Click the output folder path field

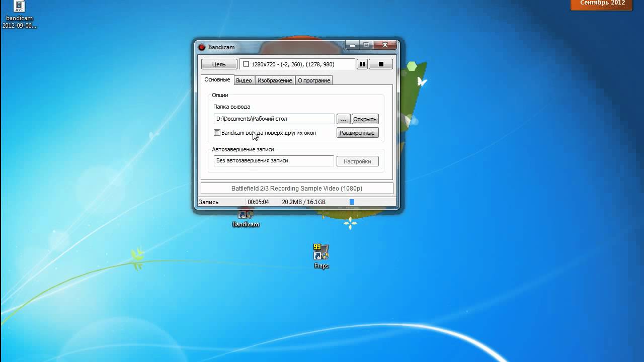274,119
